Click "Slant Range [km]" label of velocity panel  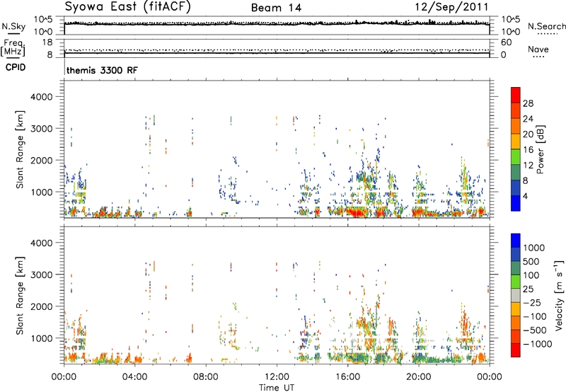tap(20, 296)
